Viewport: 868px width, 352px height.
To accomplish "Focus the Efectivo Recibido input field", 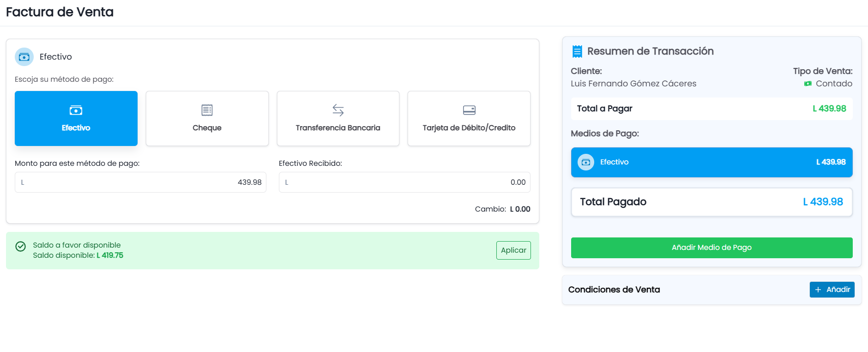I will click(404, 182).
